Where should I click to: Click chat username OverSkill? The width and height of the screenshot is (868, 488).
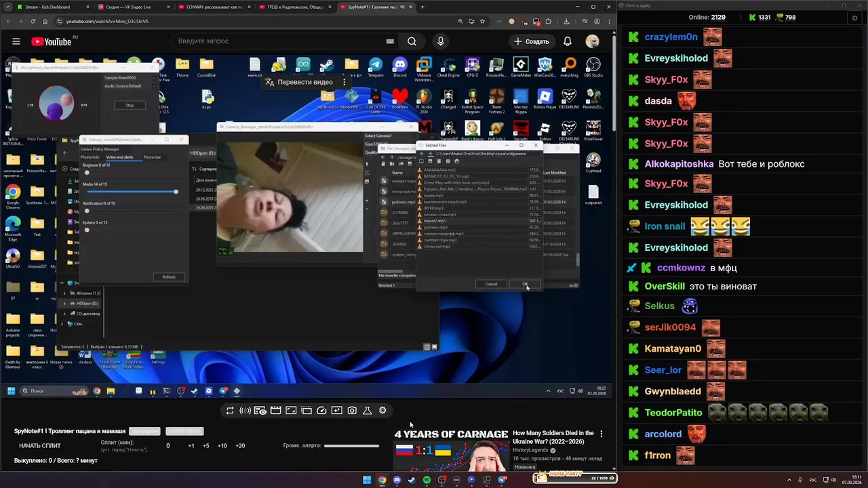[x=665, y=287]
